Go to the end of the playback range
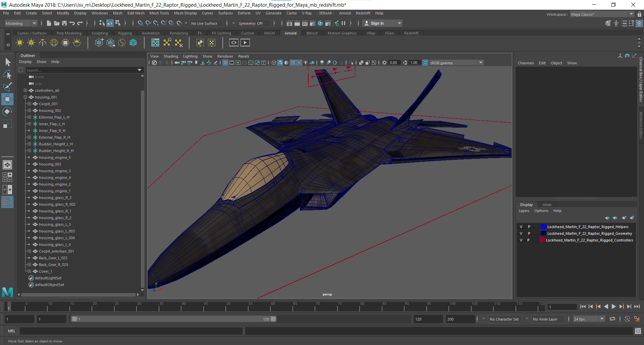The width and height of the screenshot is (644, 345). [x=637, y=306]
